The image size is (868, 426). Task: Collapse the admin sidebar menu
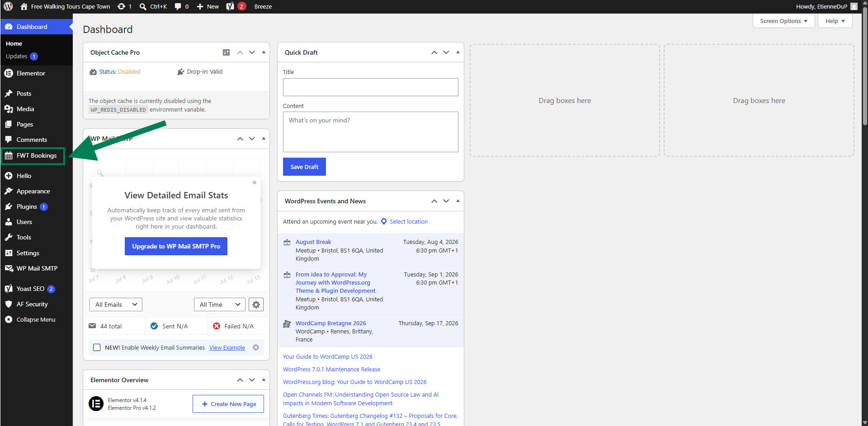tap(36, 319)
